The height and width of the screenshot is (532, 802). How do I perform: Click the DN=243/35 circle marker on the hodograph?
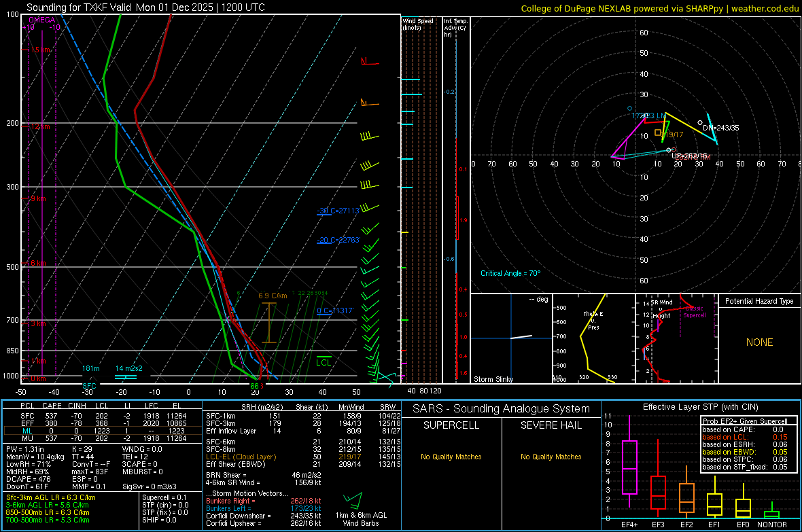(700, 123)
